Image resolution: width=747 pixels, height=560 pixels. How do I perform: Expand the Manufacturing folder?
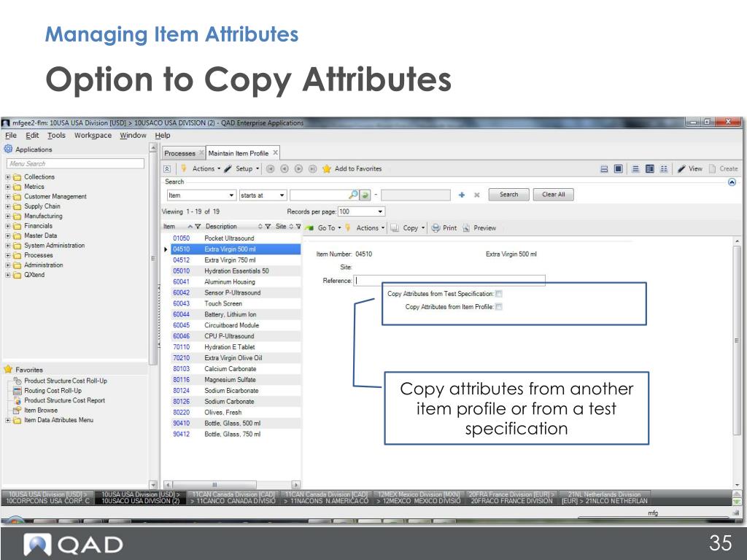pos(7,216)
